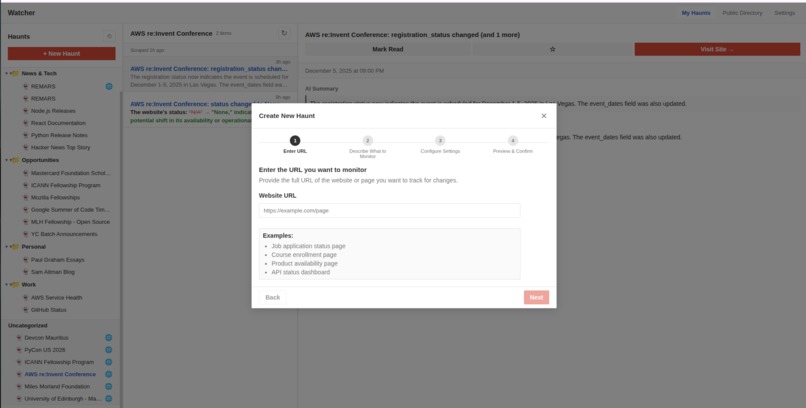Open the MLH Fellowship - Open Source haunt
Viewport: 806px width, 408px height.
point(70,222)
